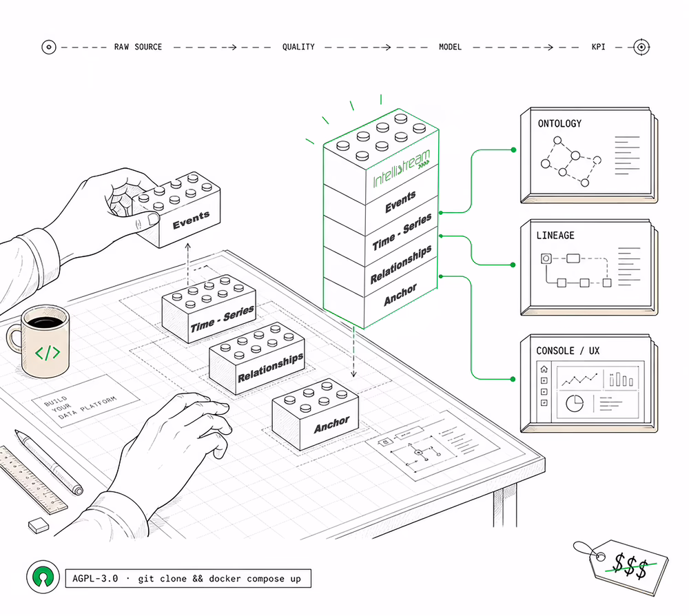Click the Relationships layer in the tower
Image resolution: width=689 pixels, height=616 pixels.
pos(401,265)
